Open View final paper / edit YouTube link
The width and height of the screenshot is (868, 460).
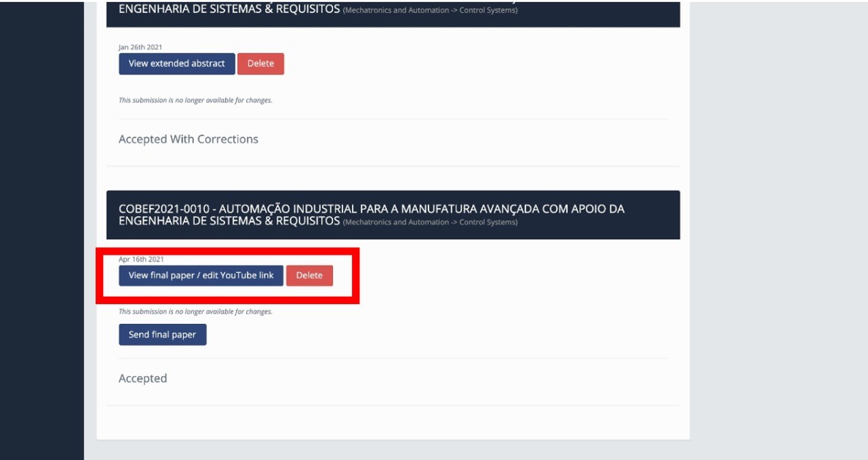click(x=201, y=276)
